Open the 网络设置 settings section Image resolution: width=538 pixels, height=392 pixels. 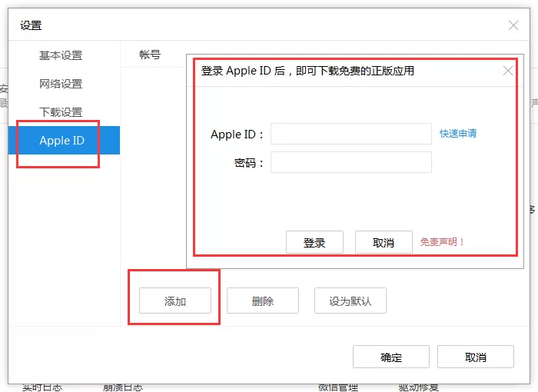pyautogui.click(x=61, y=84)
